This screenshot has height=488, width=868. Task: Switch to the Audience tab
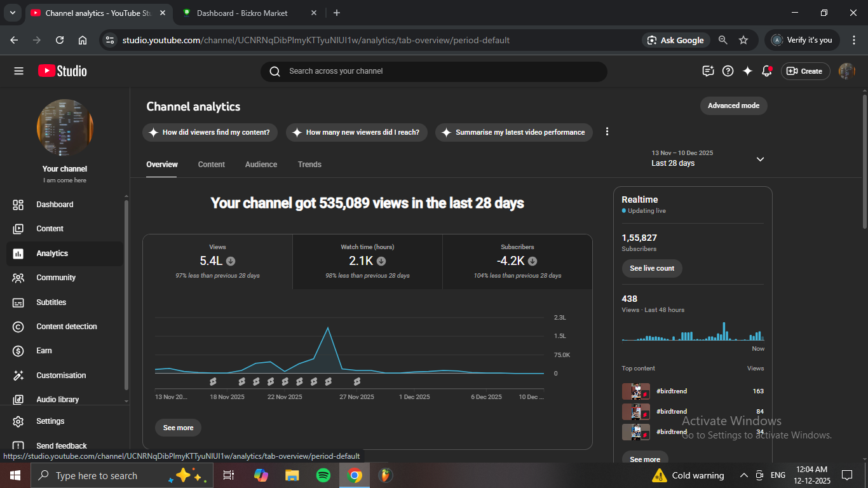pos(261,165)
